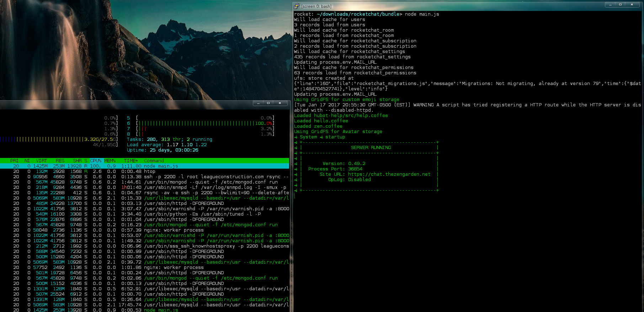Screen dimensions: 644x312
Task: Click the Loaded hubot-help/src/help.coffee line
Action: point(341,116)
